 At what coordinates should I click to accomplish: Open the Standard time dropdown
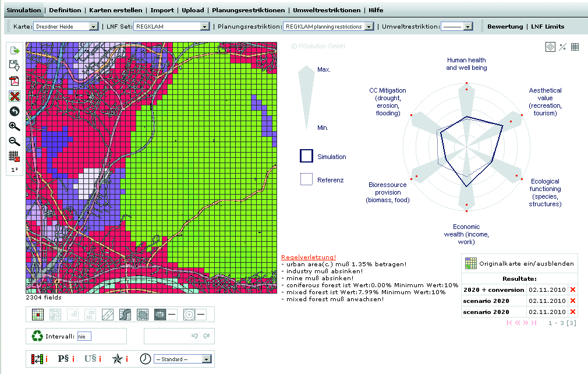182,359
